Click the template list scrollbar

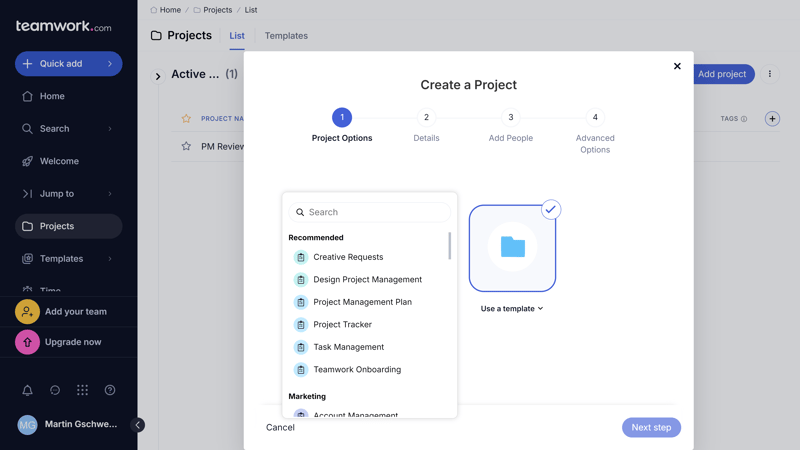[449, 246]
